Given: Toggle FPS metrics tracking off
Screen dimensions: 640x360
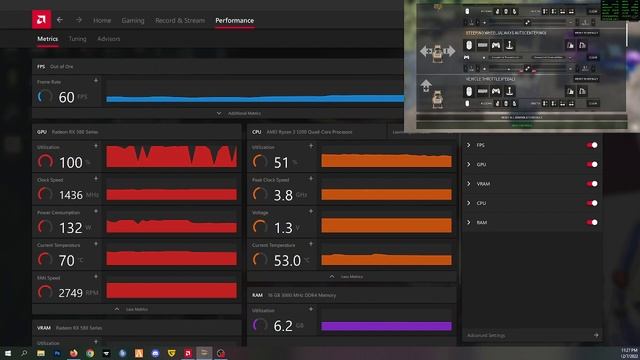Looking at the screenshot, I should (x=592, y=145).
